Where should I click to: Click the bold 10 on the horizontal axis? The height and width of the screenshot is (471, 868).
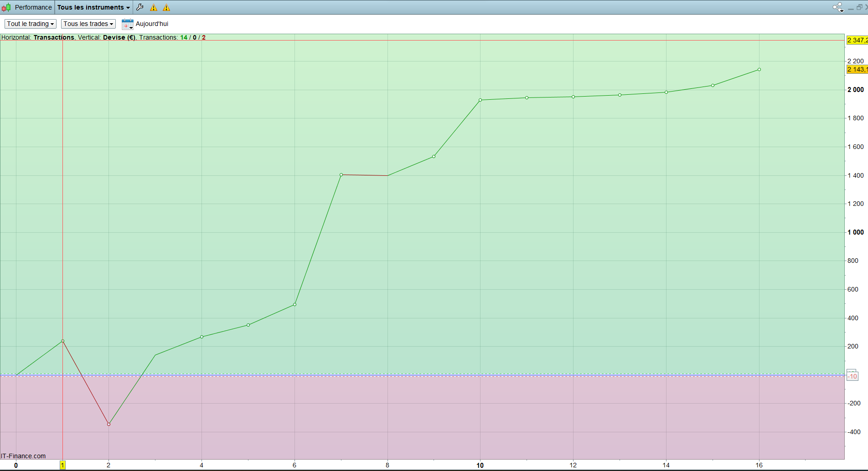[x=480, y=465]
